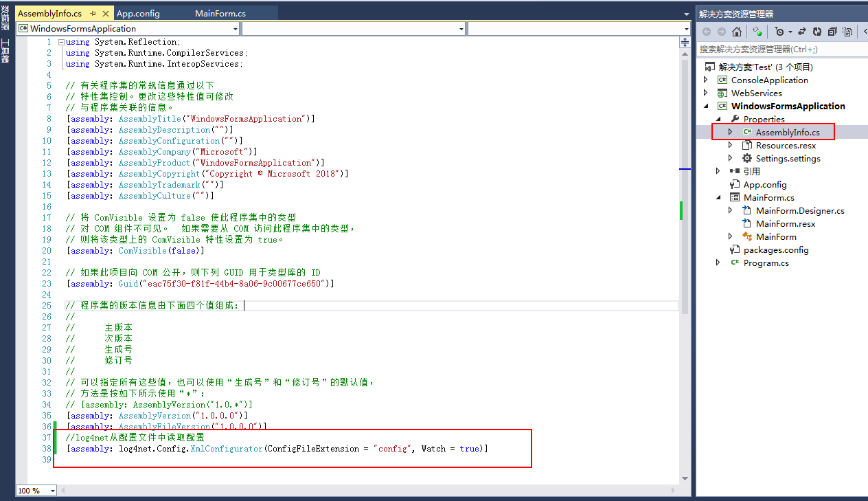Click the //log4net从配置文件中读取配置 comment
This screenshot has height=501, width=868.
tap(135, 438)
